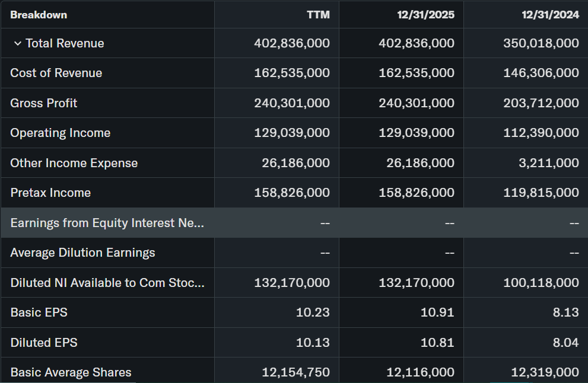Click the Breakdown column header
Image resolution: width=588 pixels, height=383 pixels.
[x=39, y=15]
